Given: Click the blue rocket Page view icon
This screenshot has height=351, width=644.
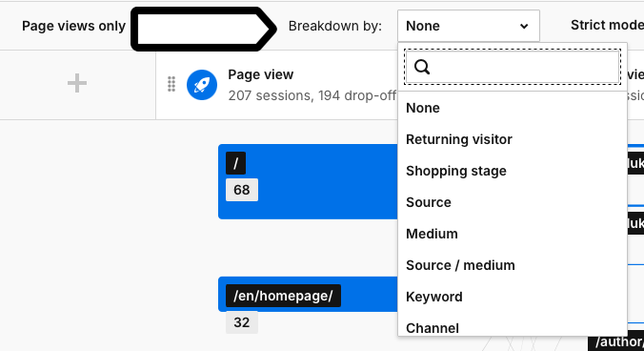Looking at the screenshot, I should (x=202, y=85).
